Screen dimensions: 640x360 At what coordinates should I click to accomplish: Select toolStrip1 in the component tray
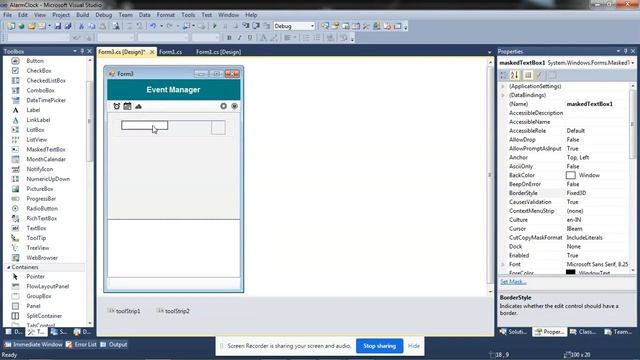tap(124, 311)
